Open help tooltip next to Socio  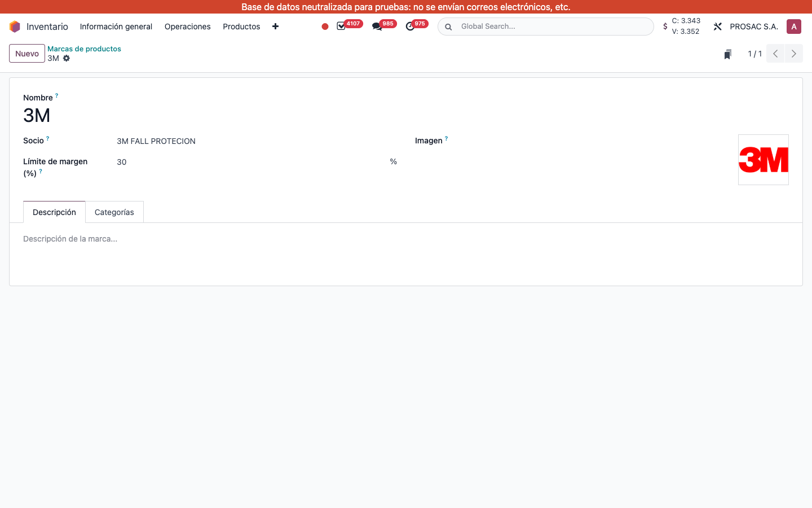47,138
